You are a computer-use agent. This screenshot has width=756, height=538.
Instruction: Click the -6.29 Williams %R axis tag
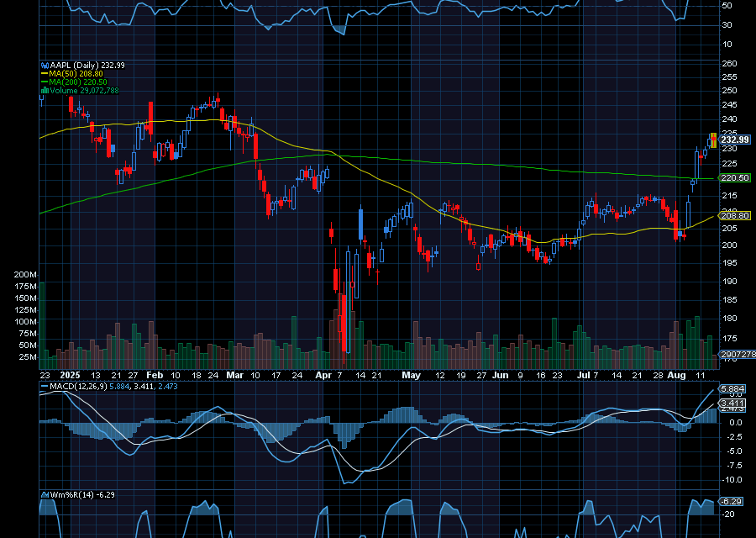[x=731, y=502]
